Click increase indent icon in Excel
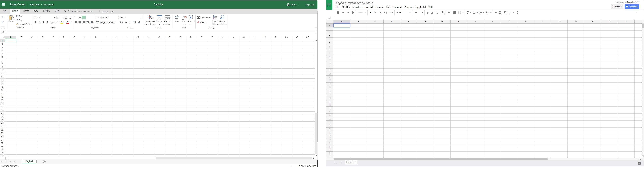Screen dimensions: 644x170 (x=92, y=22)
